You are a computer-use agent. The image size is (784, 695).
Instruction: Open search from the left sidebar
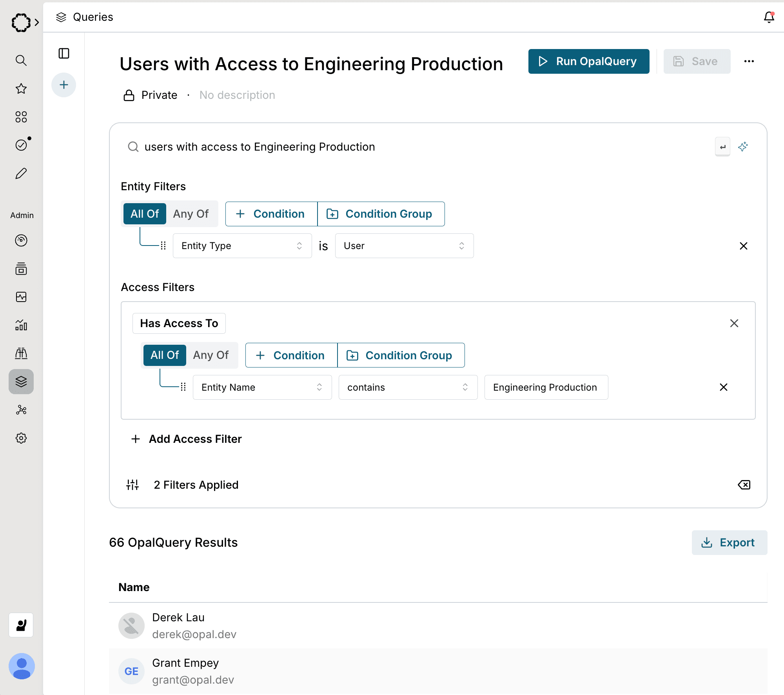pyautogui.click(x=21, y=60)
